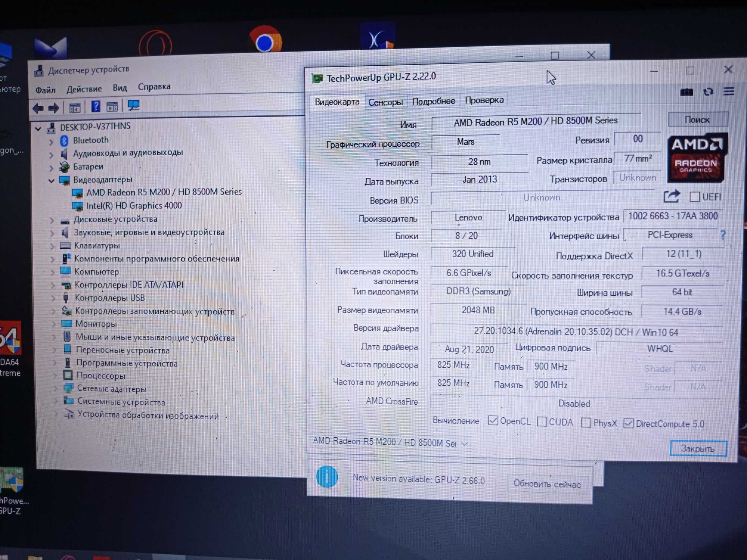The image size is (747, 560).
Task: Click the blue info icon in update bar
Action: tap(327, 477)
